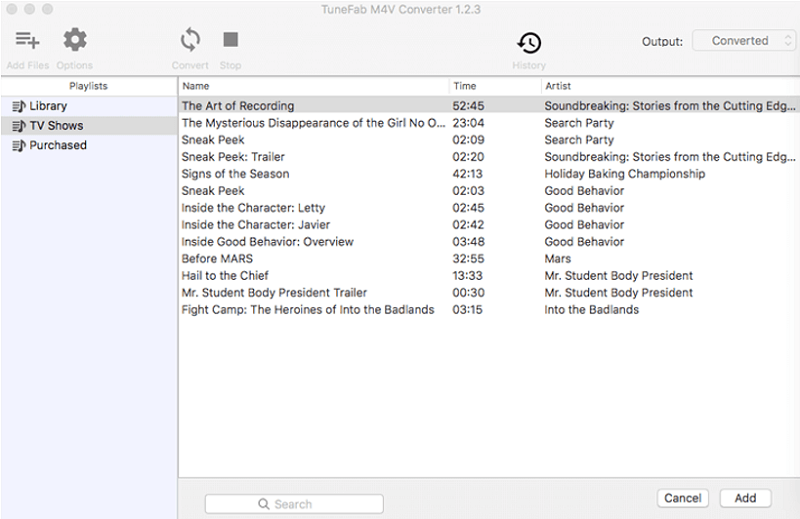Click "Search Party" artist in the 23:04 row
Image resolution: width=800 pixels, height=519 pixels.
tap(579, 123)
